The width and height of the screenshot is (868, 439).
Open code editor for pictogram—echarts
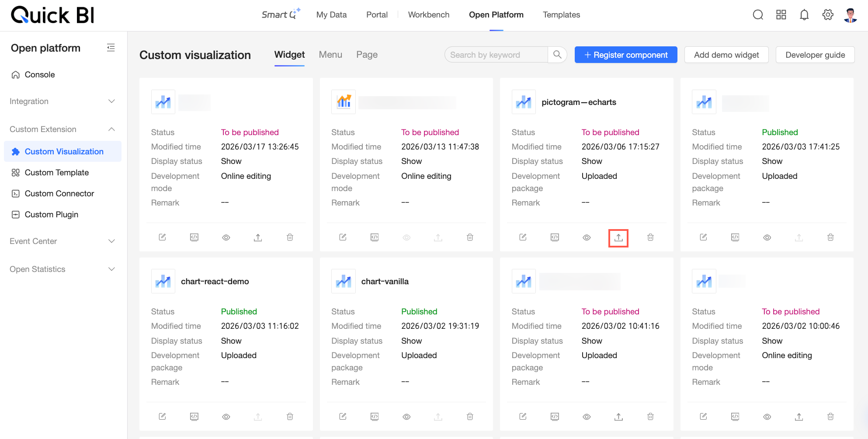click(555, 237)
